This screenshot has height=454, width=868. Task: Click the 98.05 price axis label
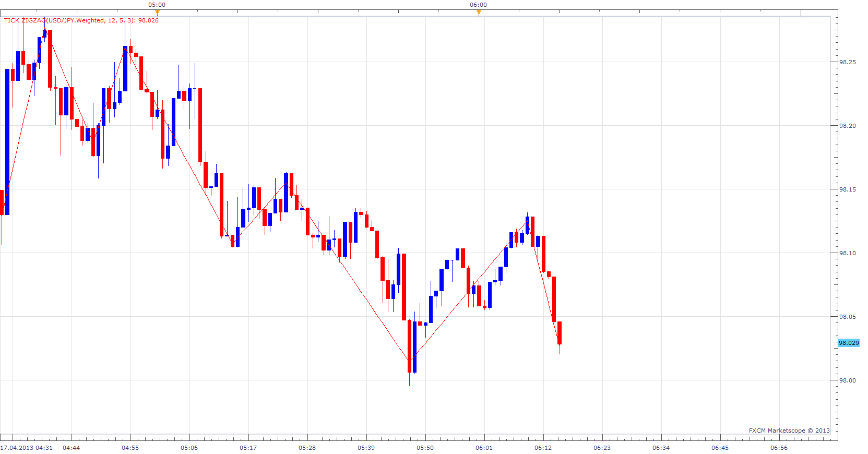847,317
